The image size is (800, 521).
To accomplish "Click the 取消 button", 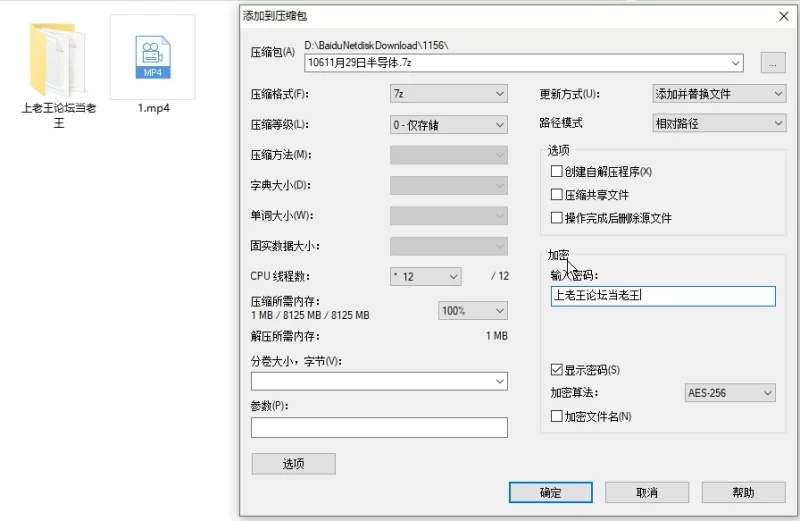I will pyautogui.click(x=647, y=492).
